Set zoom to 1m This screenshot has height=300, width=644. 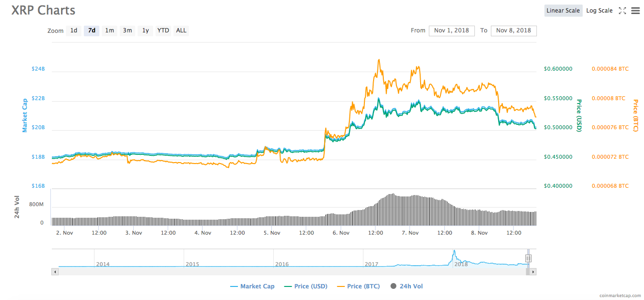(x=110, y=30)
